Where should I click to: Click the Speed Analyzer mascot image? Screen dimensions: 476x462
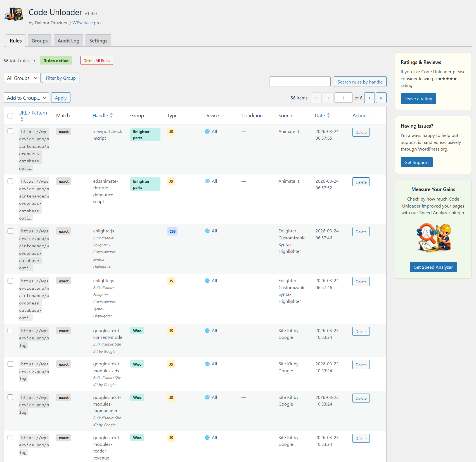point(433,238)
